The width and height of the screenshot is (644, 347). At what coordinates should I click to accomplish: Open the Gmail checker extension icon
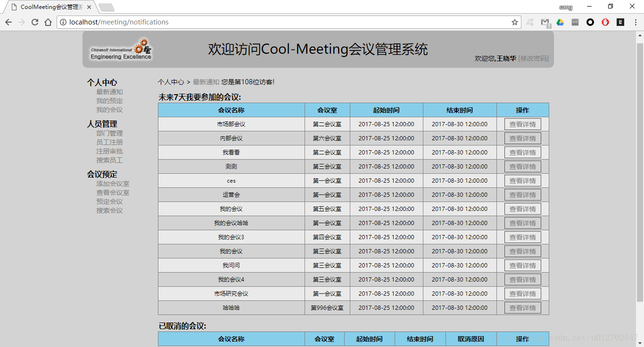[545, 22]
